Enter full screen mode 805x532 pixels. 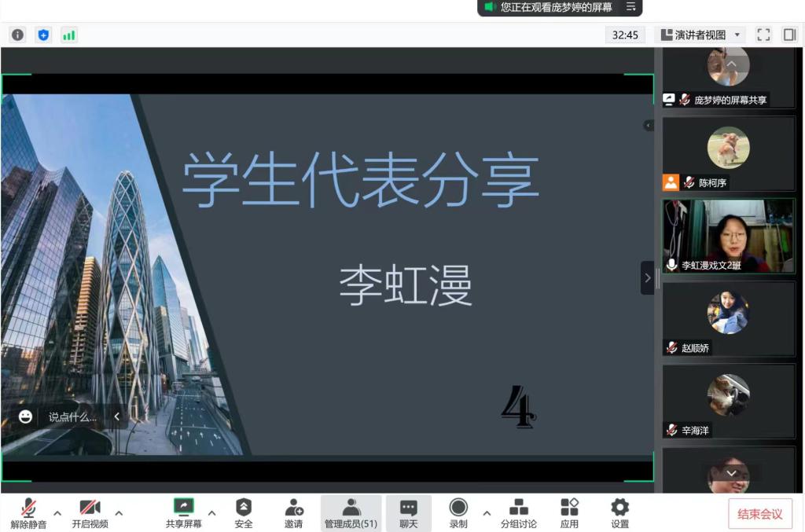tap(763, 35)
